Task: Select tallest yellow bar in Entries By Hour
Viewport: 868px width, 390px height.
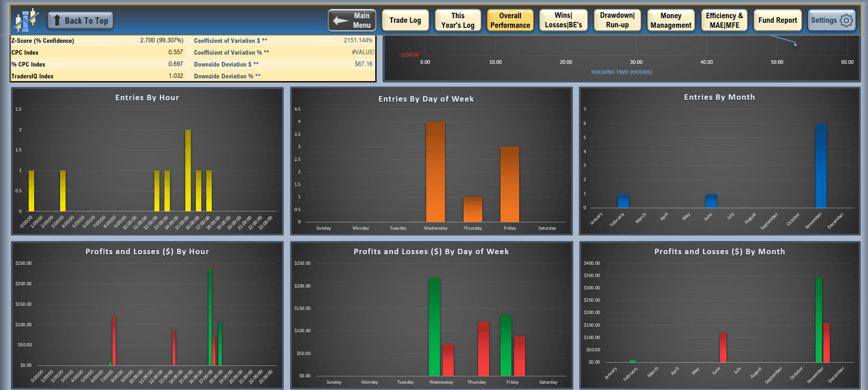Action: [x=188, y=171]
